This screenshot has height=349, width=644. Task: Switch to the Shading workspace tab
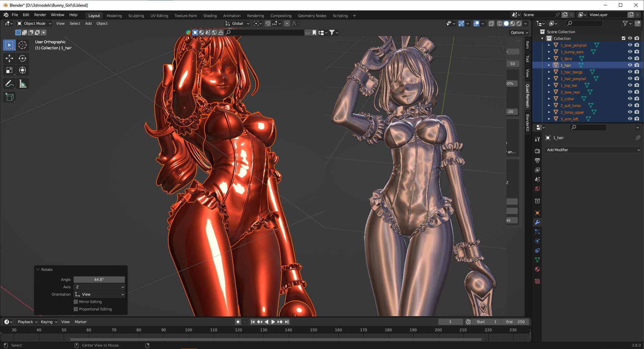210,16
